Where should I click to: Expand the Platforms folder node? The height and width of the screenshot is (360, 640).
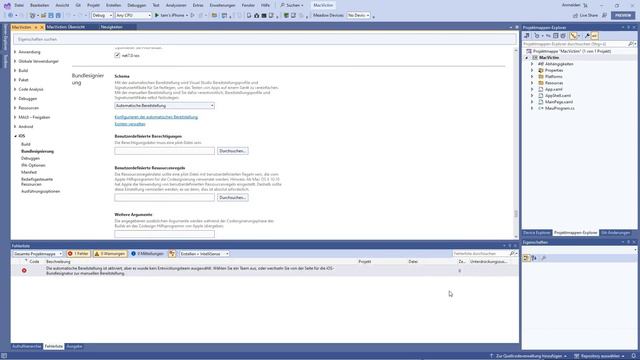(x=532, y=77)
